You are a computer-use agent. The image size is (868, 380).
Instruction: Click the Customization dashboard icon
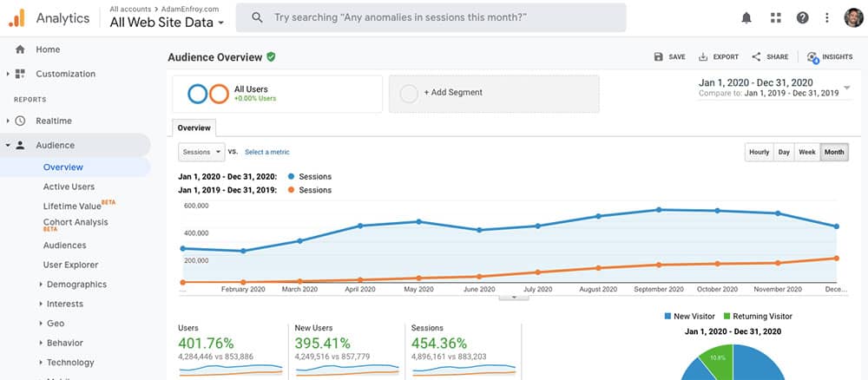tap(20, 74)
